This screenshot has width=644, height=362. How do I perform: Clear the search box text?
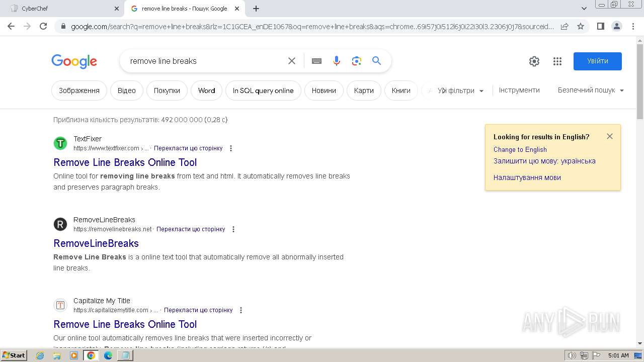coord(292,61)
